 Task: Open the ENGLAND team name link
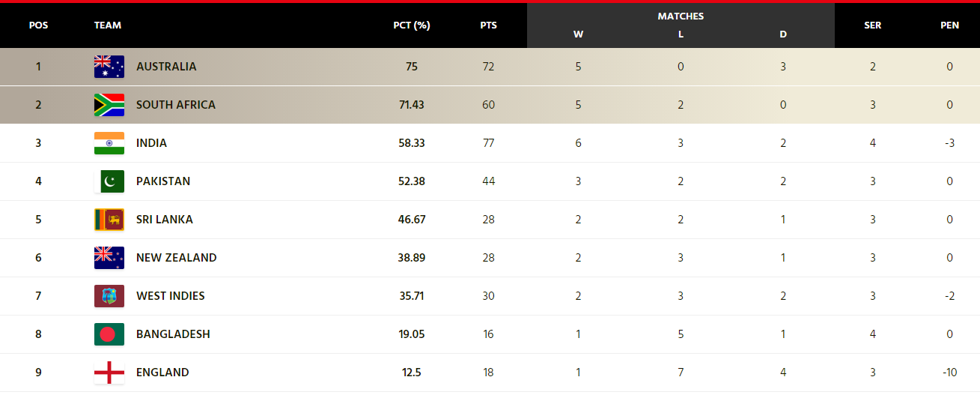162,373
